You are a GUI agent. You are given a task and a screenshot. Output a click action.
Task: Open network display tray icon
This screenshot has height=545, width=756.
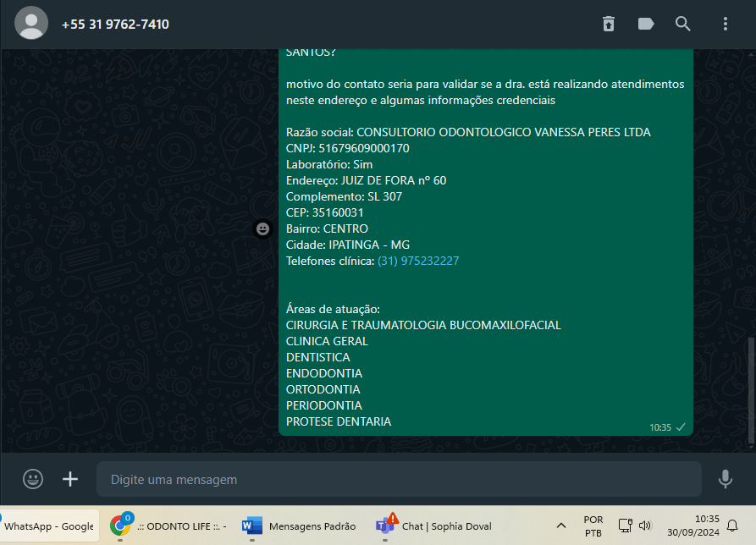pos(625,526)
